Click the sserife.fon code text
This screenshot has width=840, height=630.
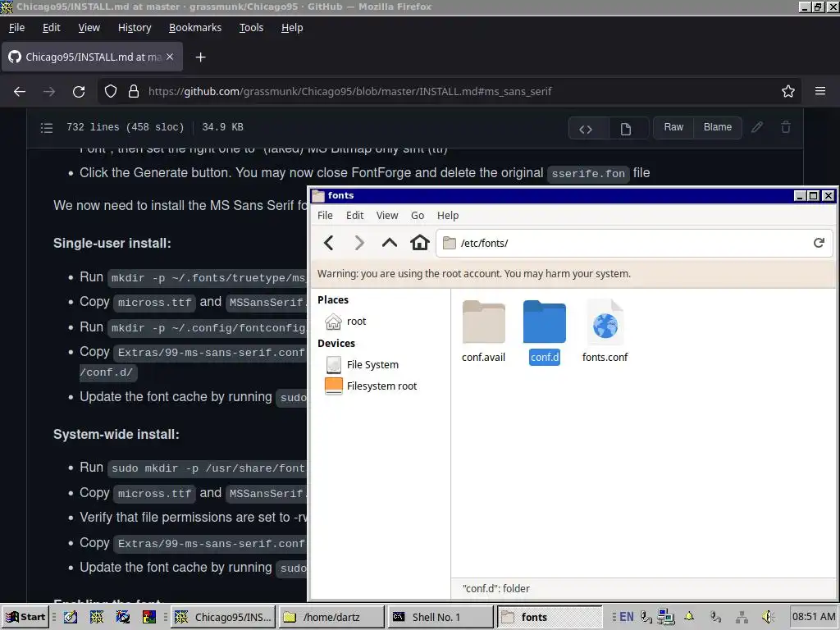(588, 174)
